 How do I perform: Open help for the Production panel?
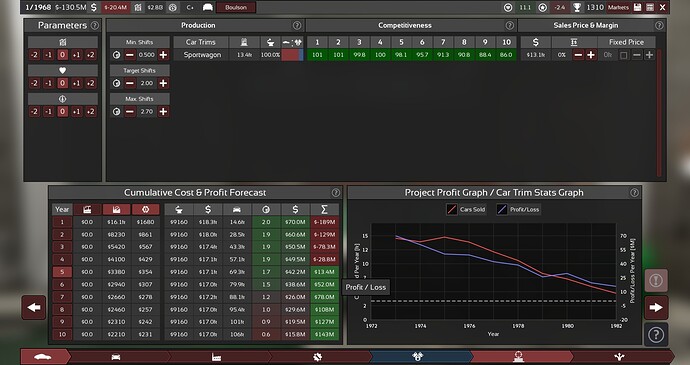coord(297,26)
